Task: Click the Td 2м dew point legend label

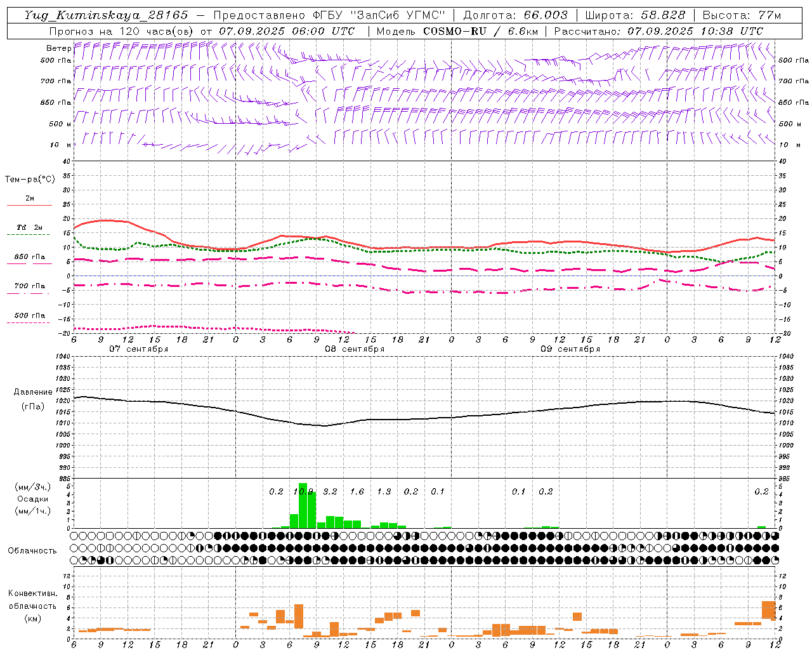Action: pos(30,227)
